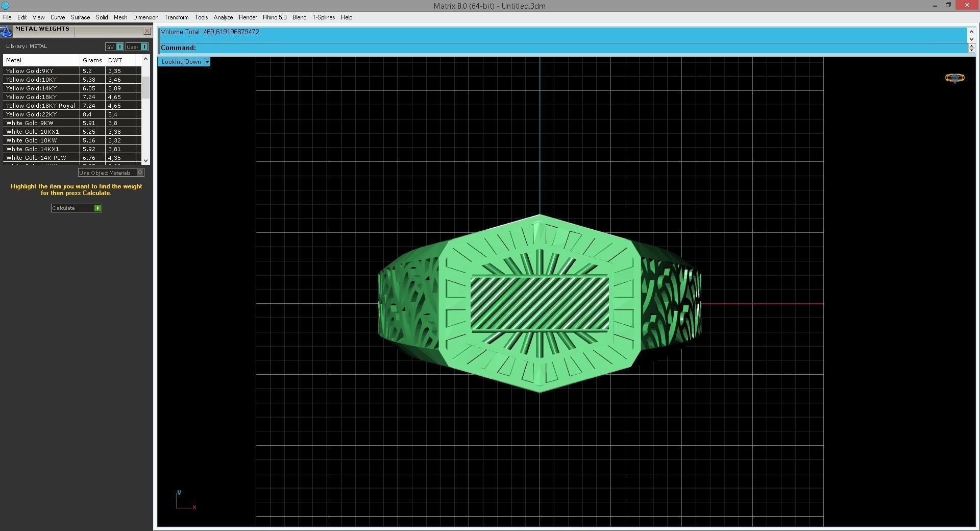This screenshot has width=980, height=531.
Task: Click the Metal column header
Action: (41, 60)
